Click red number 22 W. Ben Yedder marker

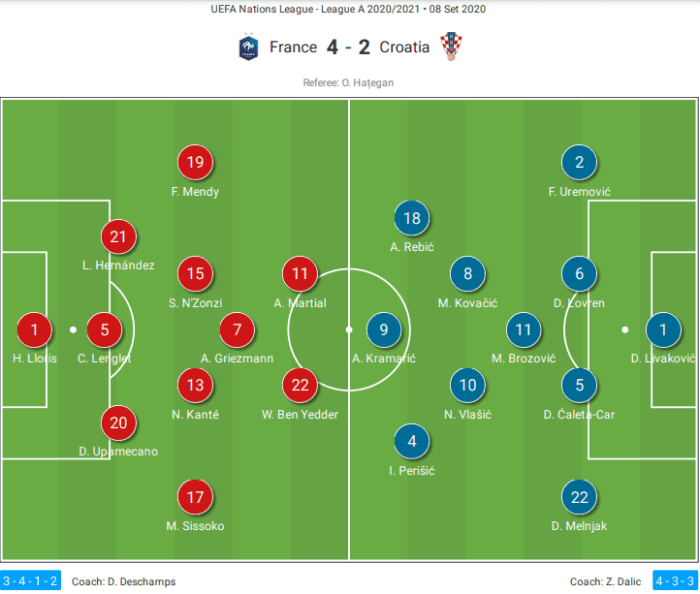300,385
